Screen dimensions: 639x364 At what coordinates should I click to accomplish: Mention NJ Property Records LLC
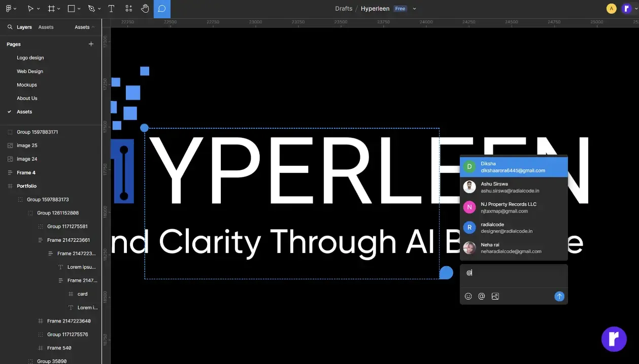click(514, 207)
